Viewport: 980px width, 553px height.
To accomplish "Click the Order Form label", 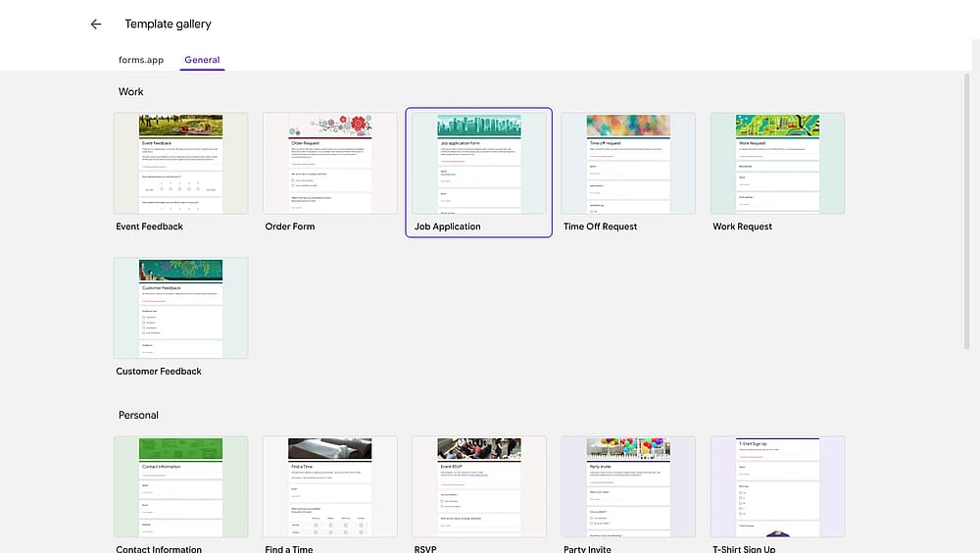I will (290, 226).
